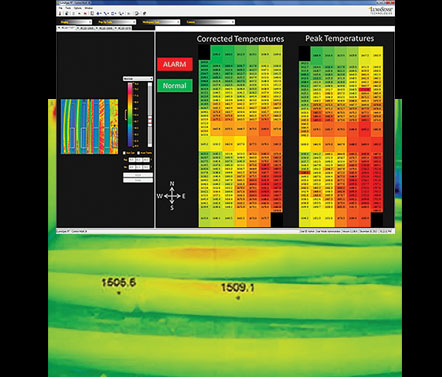Tick the second checkbox under the palette scale
This screenshot has width=442, height=377.
138,153
